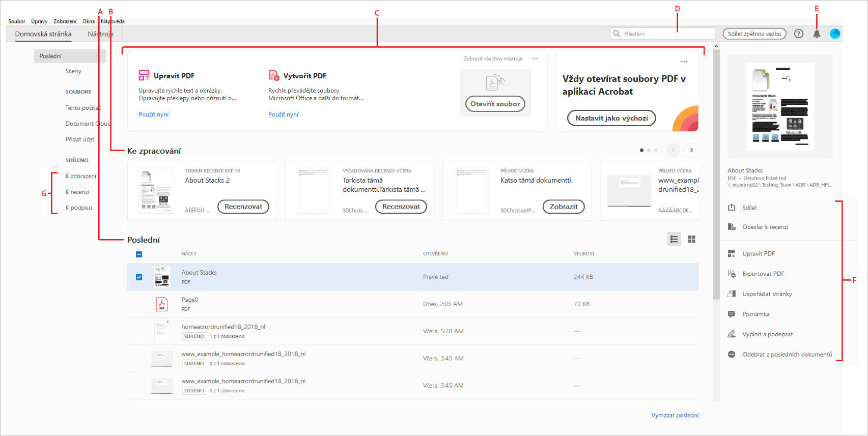Click Recenzovat on Tarkista tämä card

pos(401,207)
